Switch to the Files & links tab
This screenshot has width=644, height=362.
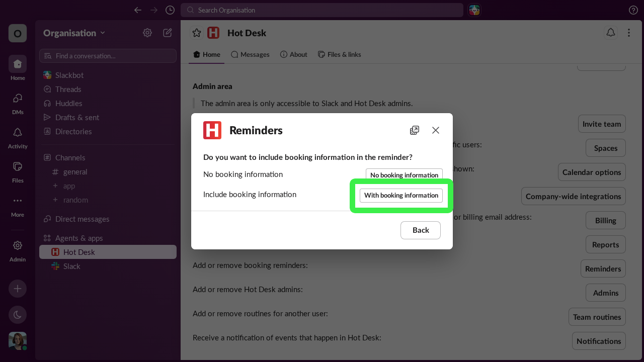340,54
